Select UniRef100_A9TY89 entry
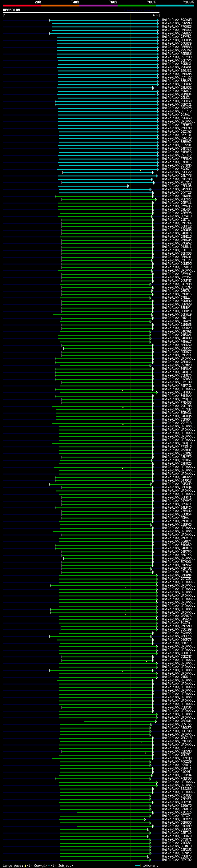197x868 pixels. click(x=176, y=57)
